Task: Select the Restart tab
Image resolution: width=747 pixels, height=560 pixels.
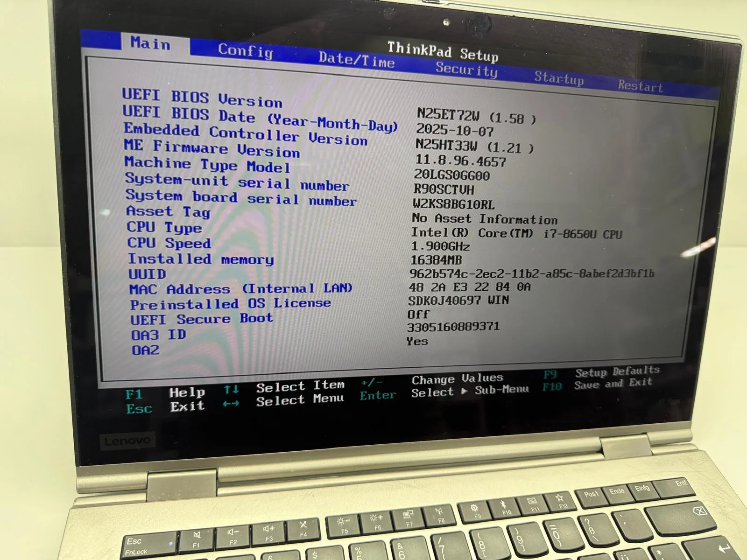Action: (x=640, y=85)
